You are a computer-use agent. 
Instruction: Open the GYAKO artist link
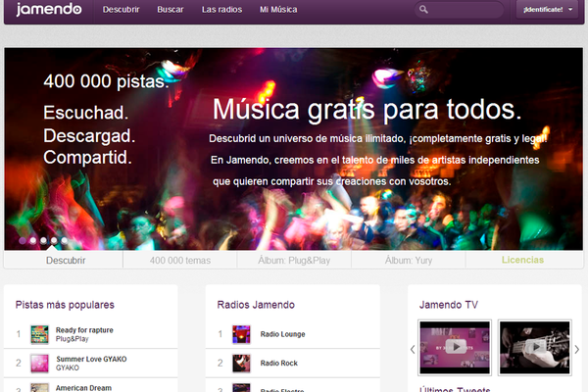tap(68, 367)
